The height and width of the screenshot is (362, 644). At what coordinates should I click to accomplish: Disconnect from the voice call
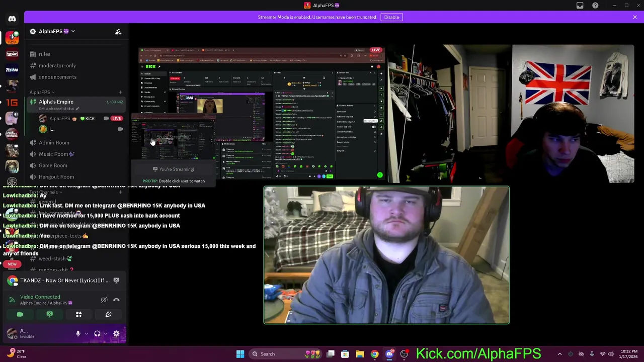click(x=116, y=300)
